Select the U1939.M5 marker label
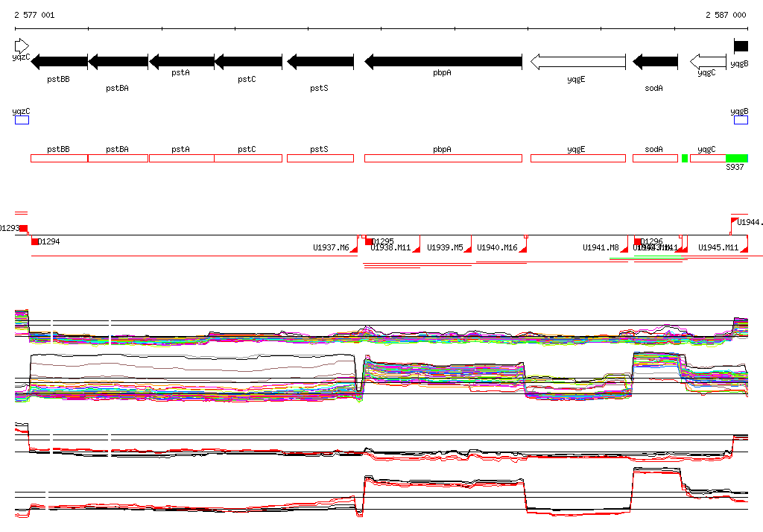Image resolution: width=763 pixels, height=532 pixels. (x=445, y=248)
